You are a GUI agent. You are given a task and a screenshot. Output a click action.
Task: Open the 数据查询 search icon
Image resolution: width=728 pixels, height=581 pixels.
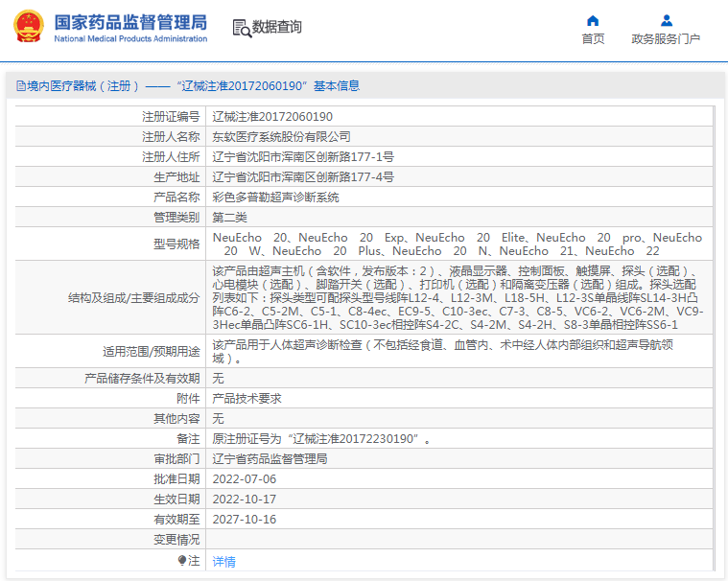242,29
